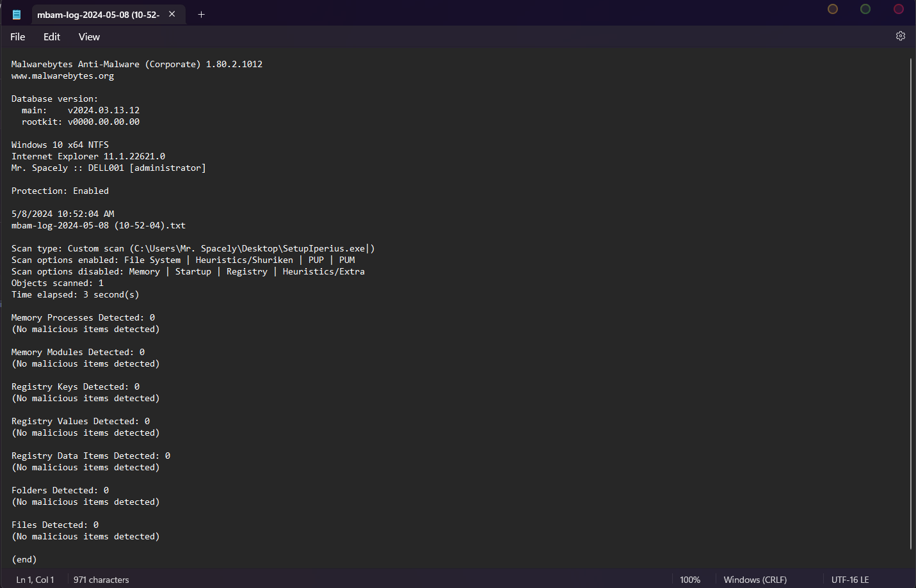The height and width of the screenshot is (588, 916).
Task: Click the Ln 1, Col 1 status indicator
Action: [35, 580]
